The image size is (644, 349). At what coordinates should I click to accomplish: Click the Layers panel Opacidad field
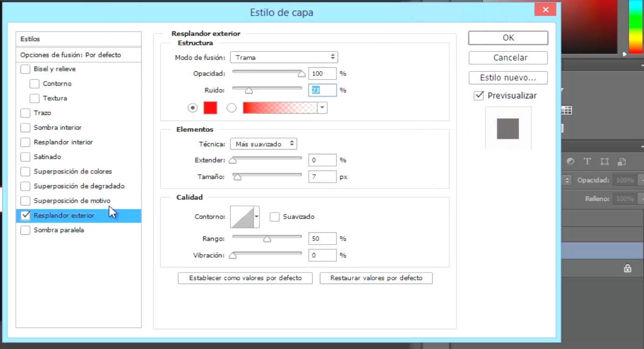pos(625,180)
